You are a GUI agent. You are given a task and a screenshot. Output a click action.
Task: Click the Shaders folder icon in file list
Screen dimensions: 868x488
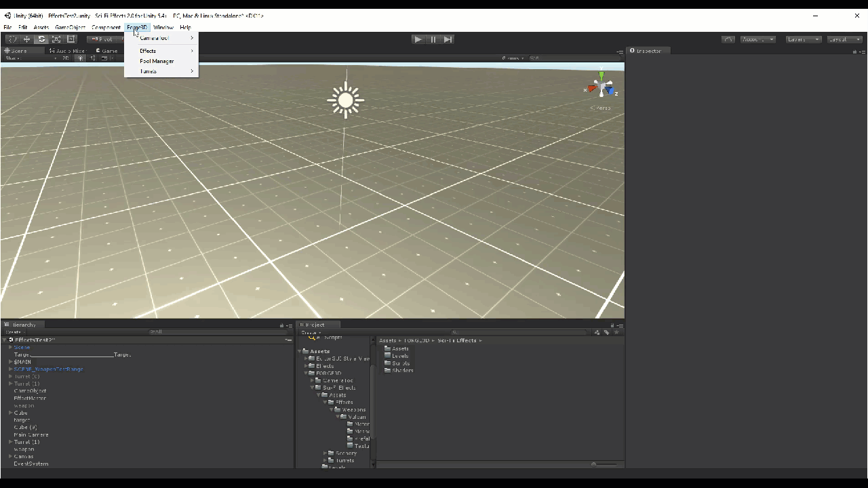[x=388, y=371]
